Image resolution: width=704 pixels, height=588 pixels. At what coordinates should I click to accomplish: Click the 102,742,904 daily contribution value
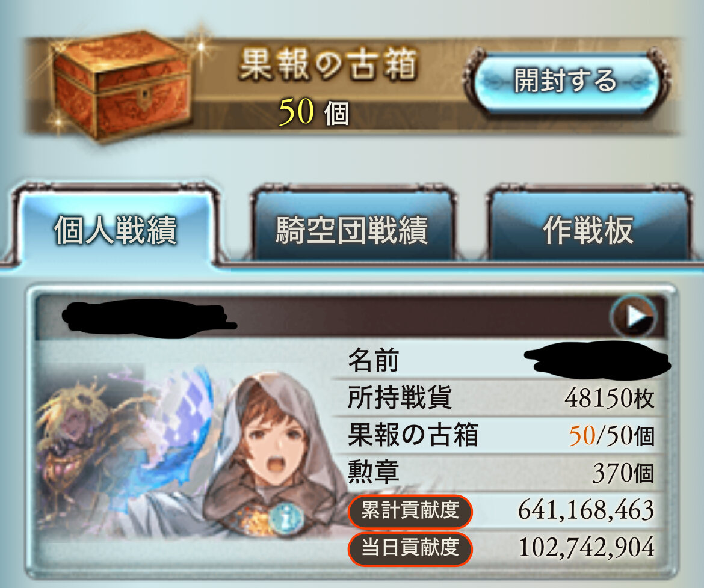pos(585,548)
